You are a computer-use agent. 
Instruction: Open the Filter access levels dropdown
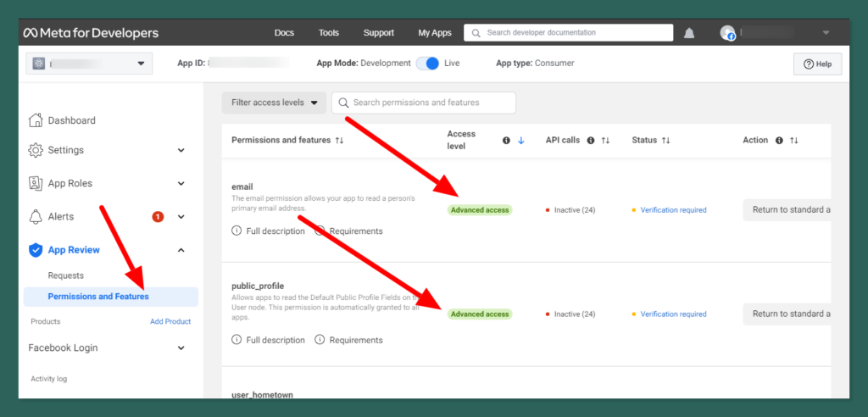(x=274, y=103)
